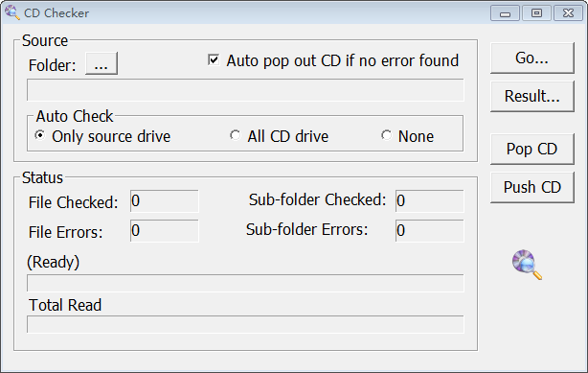This screenshot has width=588, height=373.
Task: Eject disc with Pop CD button
Action: (x=532, y=150)
